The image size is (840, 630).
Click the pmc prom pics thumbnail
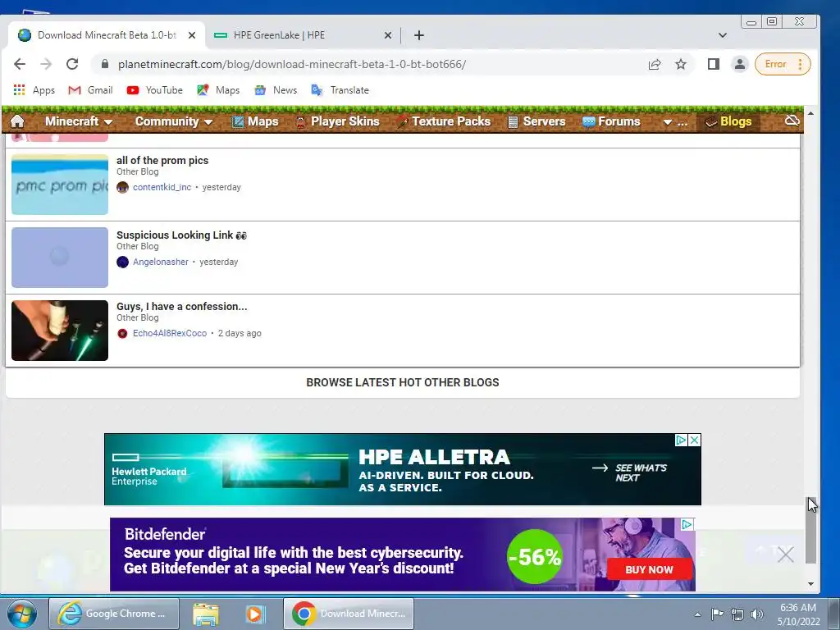coord(60,185)
